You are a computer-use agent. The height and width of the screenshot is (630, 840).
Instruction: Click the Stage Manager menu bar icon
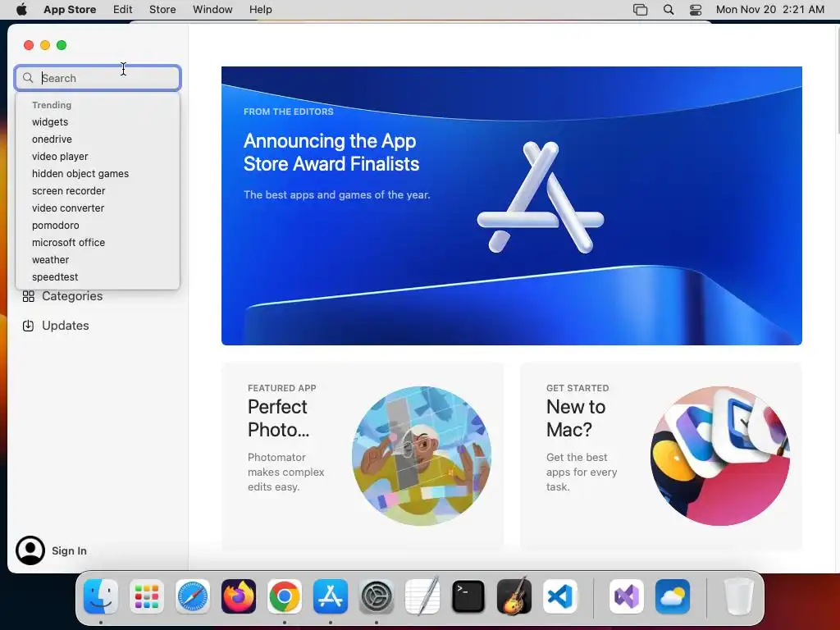[x=640, y=10]
